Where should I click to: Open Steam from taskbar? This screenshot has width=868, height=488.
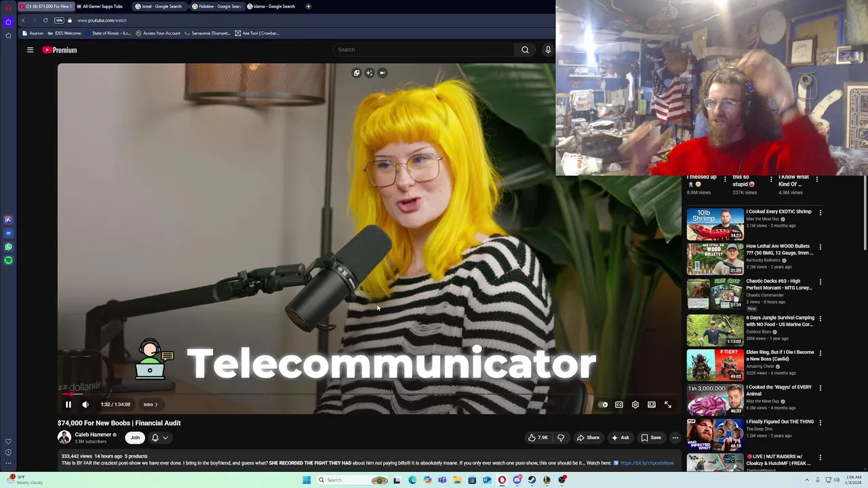pyautogui.click(x=532, y=480)
